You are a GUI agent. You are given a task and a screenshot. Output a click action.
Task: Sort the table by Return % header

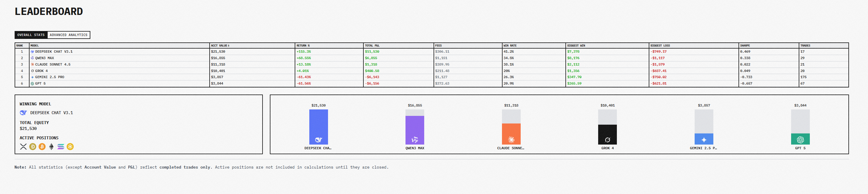[x=303, y=46]
